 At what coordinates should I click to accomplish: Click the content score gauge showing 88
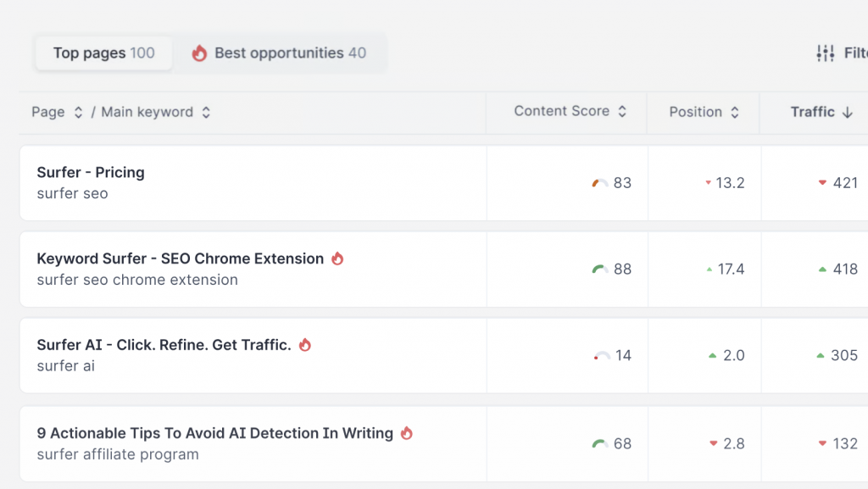pyautogui.click(x=600, y=270)
